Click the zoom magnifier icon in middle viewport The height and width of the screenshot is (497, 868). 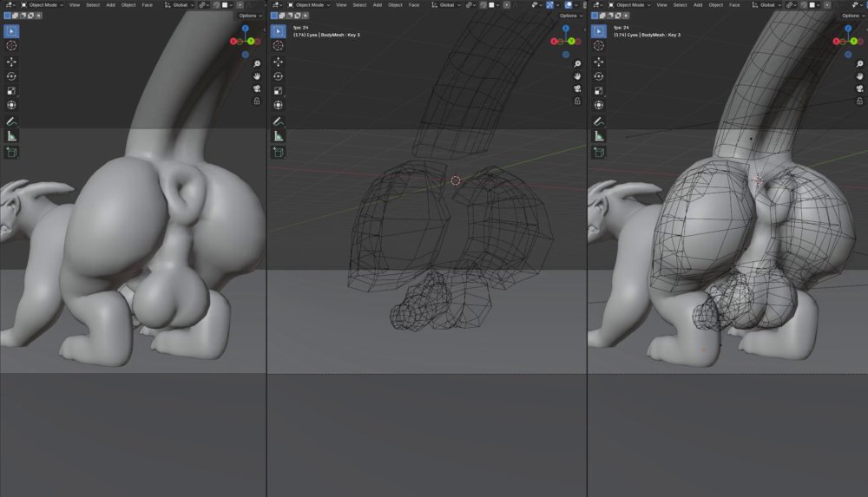(x=577, y=63)
